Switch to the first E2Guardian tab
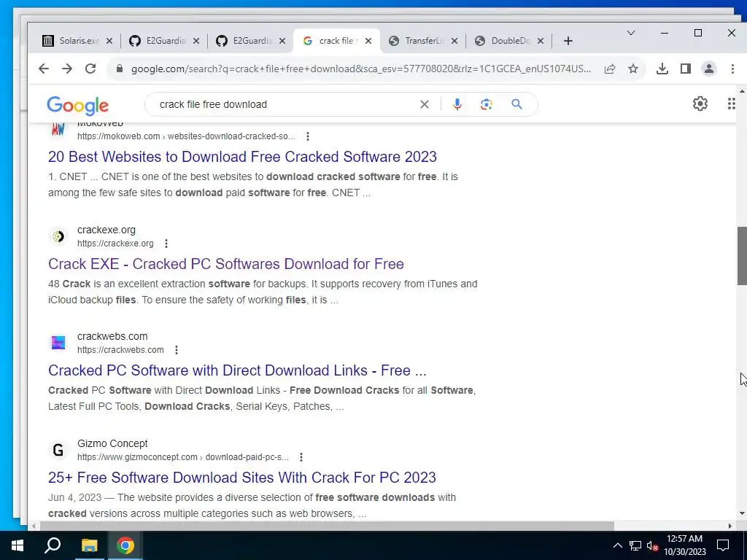This screenshot has height=560, width=747. [x=164, y=41]
